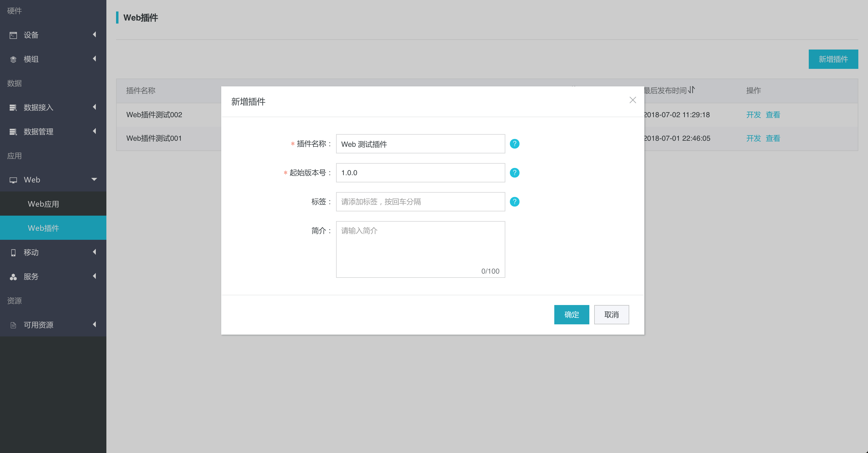This screenshot has width=868, height=453.
Task: Click the 新增插件 button
Action: tap(833, 59)
